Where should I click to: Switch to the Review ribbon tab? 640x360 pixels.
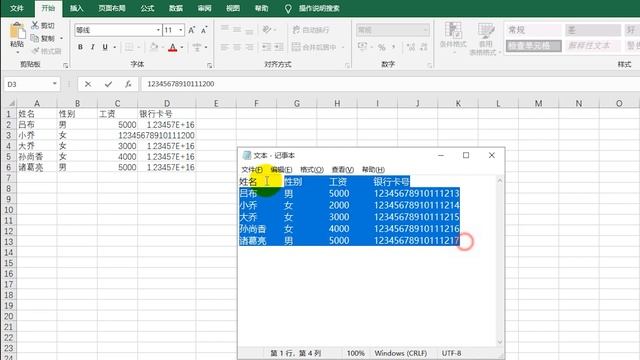(x=204, y=8)
